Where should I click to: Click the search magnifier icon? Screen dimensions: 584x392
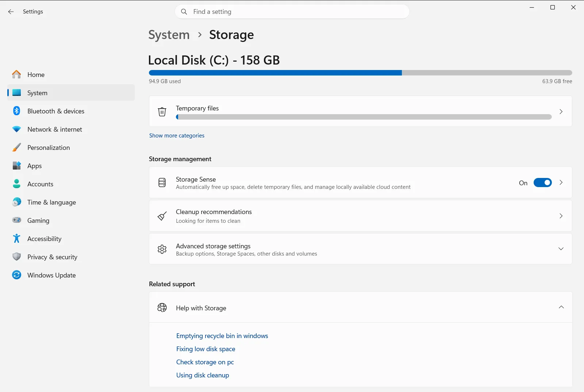pos(184,12)
